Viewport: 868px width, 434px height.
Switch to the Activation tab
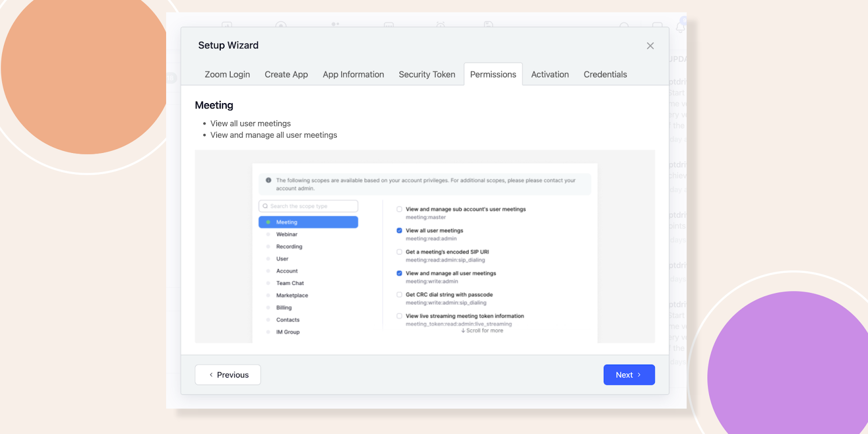[550, 74]
